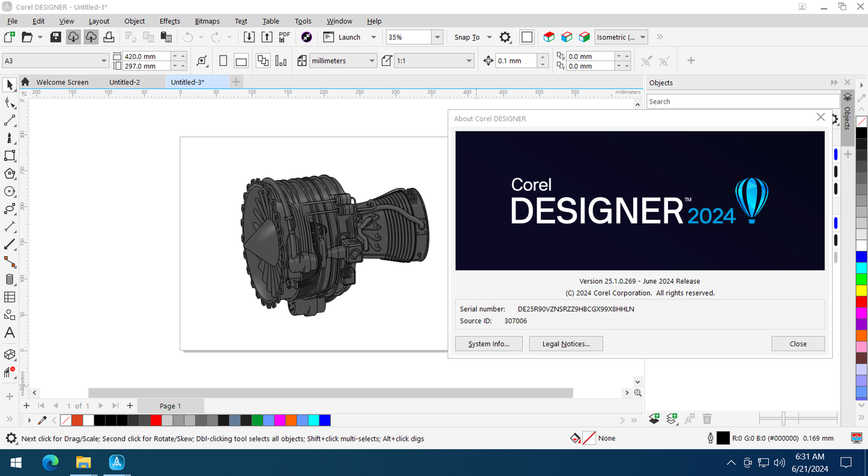
Task: Pick the cyan swatch in document palette
Action: pos(313,420)
